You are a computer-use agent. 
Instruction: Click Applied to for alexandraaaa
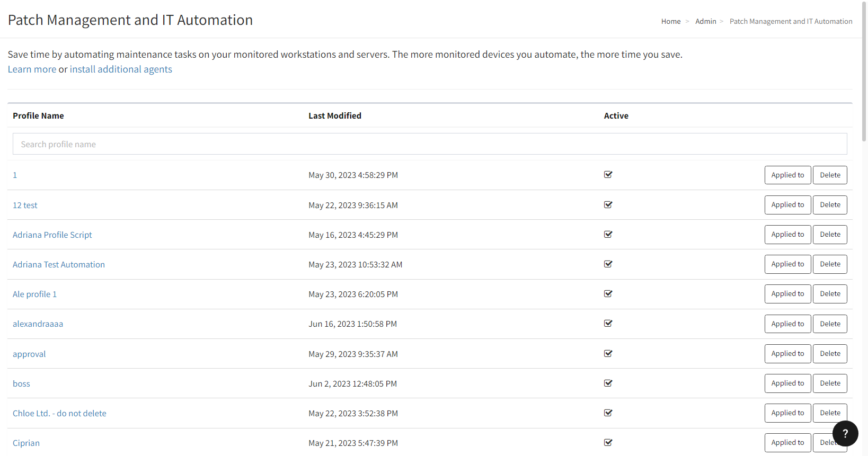click(787, 324)
